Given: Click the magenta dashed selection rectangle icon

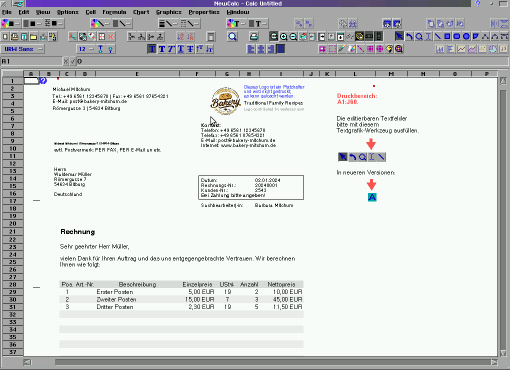Looking at the screenshot, I should (332, 49).
